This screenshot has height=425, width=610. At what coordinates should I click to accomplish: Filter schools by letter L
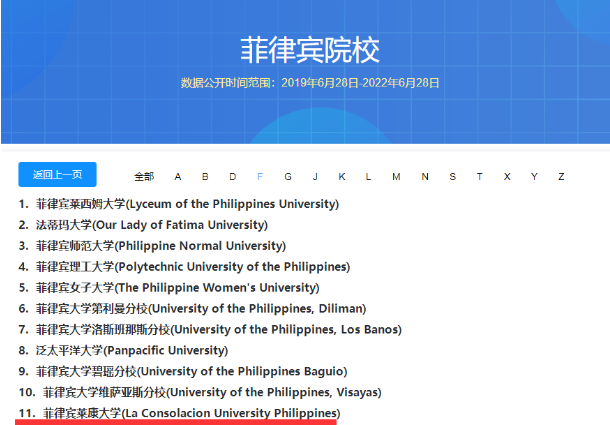point(368,177)
